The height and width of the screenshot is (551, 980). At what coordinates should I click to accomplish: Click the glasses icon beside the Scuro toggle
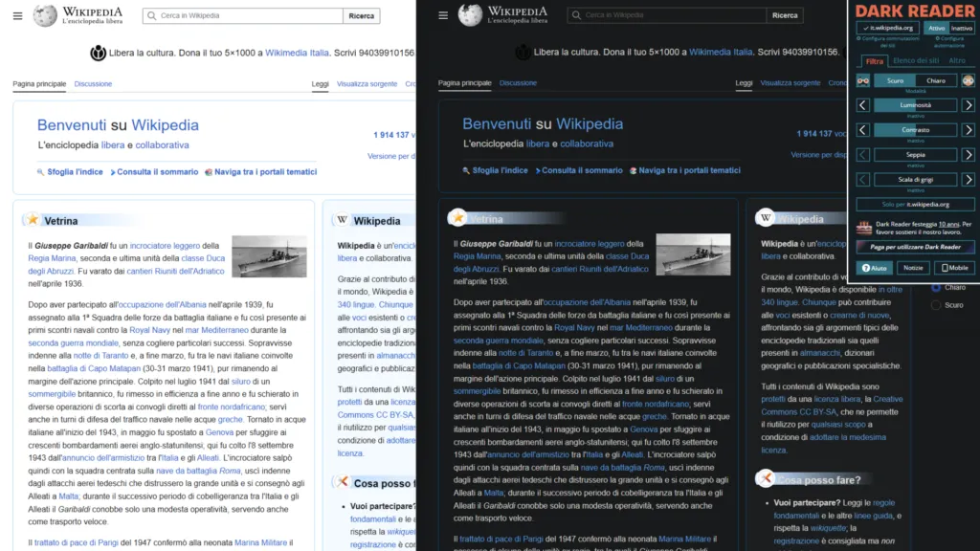[863, 80]
